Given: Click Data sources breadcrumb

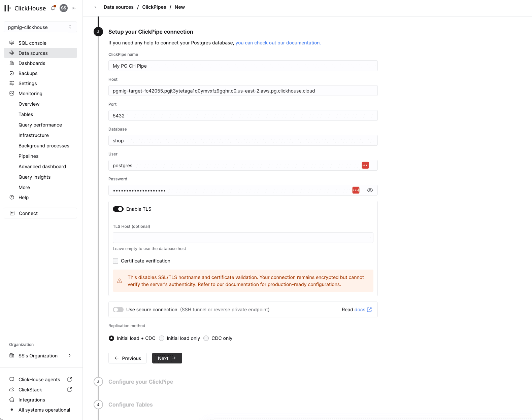Looking at the screenshot, I should [x=119, y=7].
